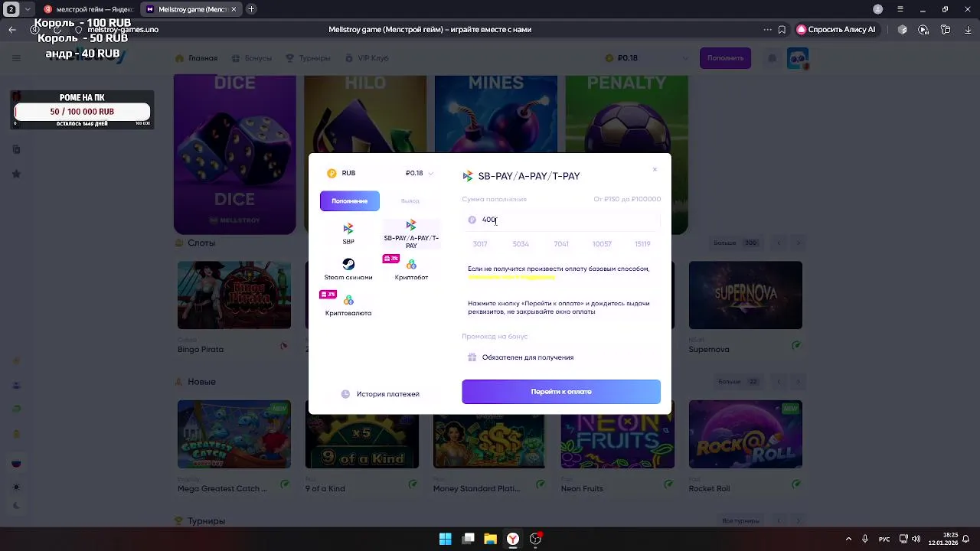Click the yellow highlighted support link
The width and height of the screenshot is (980, 551).
pyautogui.click(x=511, y=277)
